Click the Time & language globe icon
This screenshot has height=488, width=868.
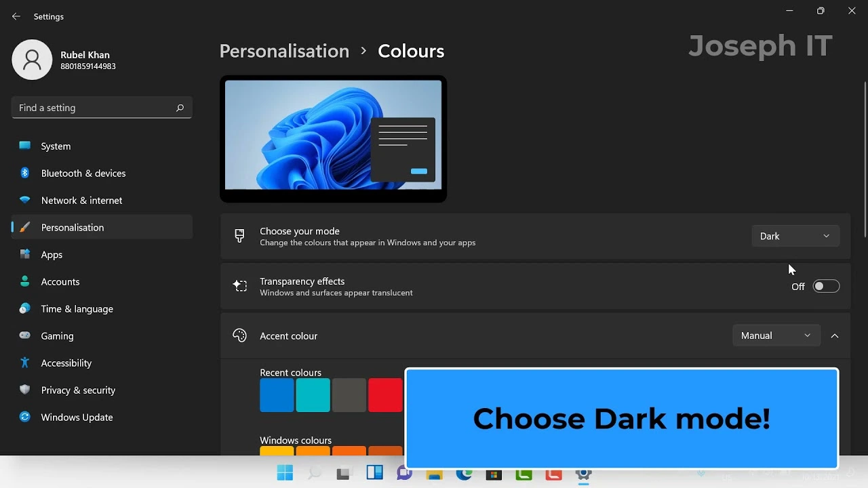point(25,308)
